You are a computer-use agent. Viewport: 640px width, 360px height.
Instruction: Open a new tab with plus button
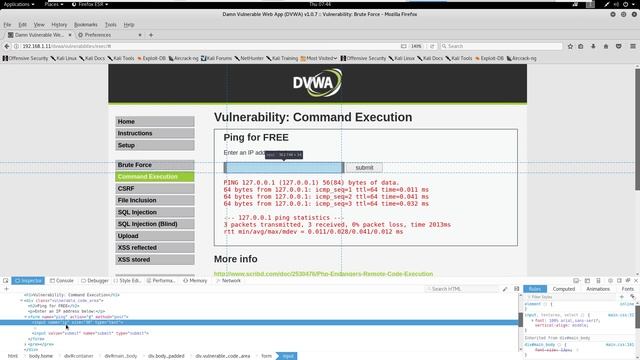[x=151, y=35]
